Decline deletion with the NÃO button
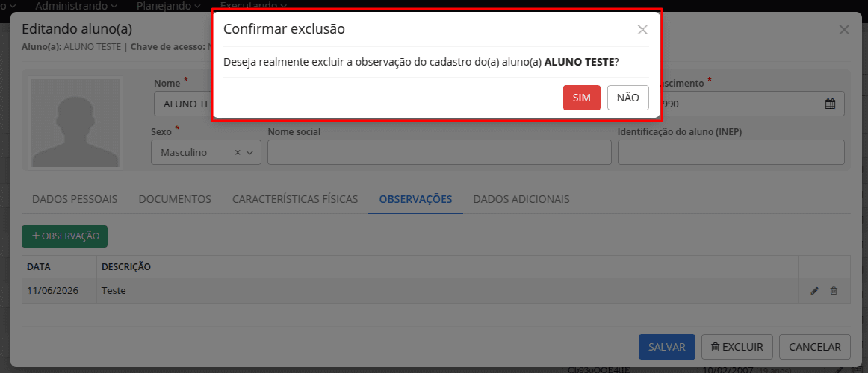The width and height of the screenshot is (868, 373). point(627,98)
